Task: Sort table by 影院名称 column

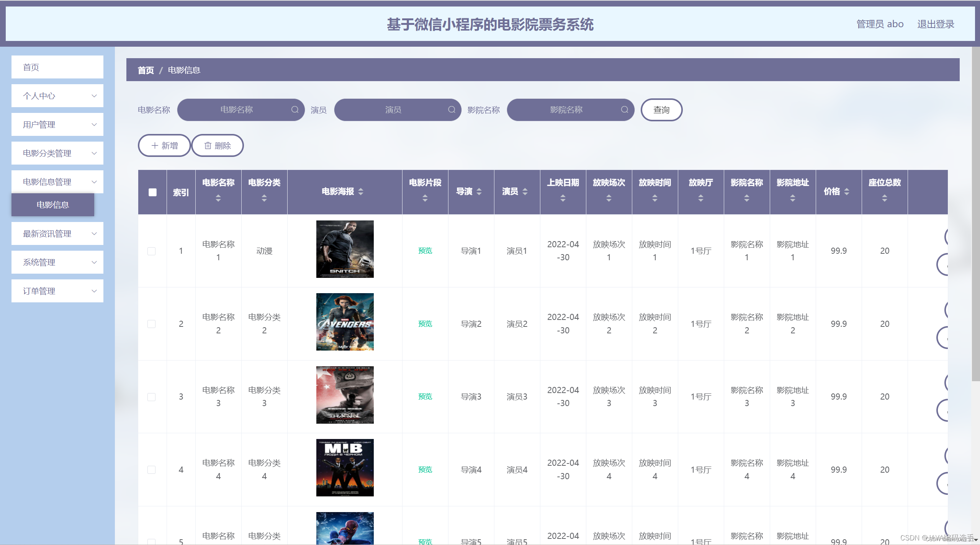Action: 747,198
